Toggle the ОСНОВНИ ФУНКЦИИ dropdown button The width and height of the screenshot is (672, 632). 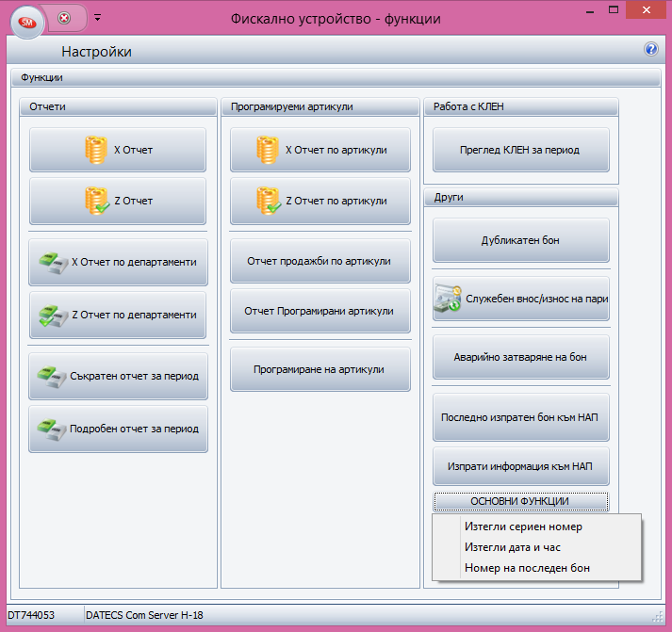tap(520, 501)
